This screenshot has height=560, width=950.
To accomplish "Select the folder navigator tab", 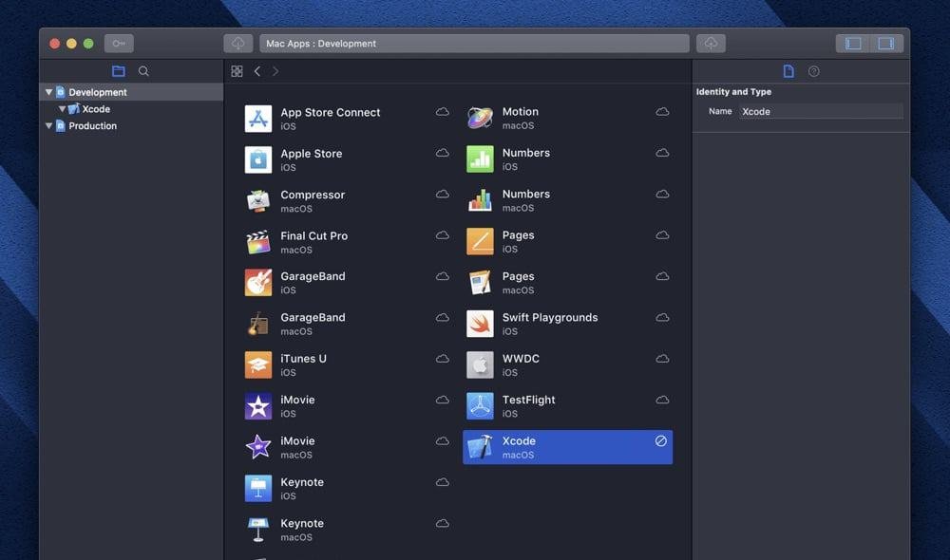I will pos(118,71).
